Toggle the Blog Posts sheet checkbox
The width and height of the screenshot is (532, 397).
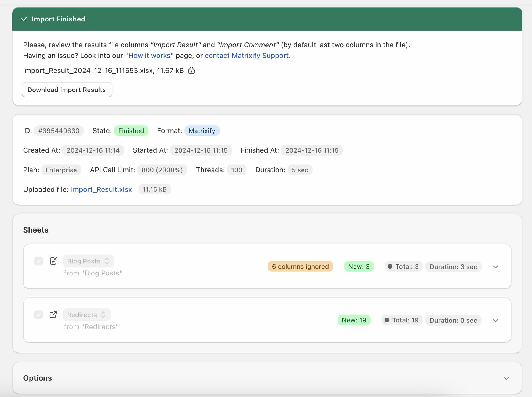(x=39, y=261)
